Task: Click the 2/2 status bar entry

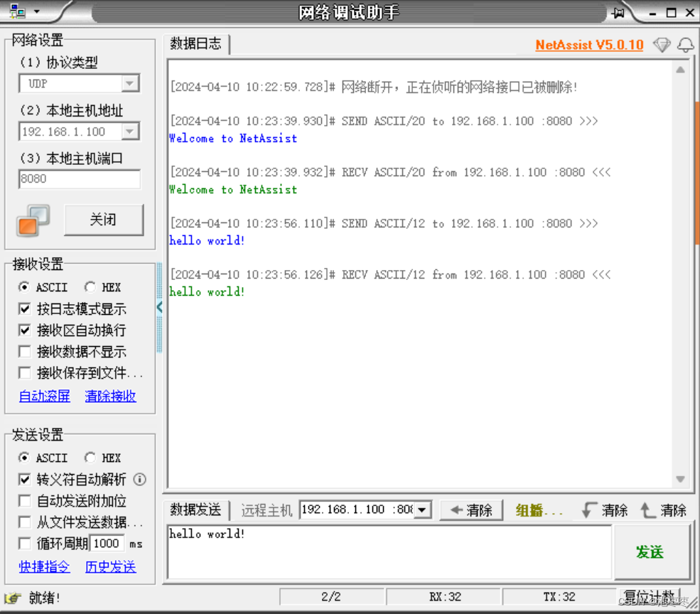Action: tap(330, 597)
